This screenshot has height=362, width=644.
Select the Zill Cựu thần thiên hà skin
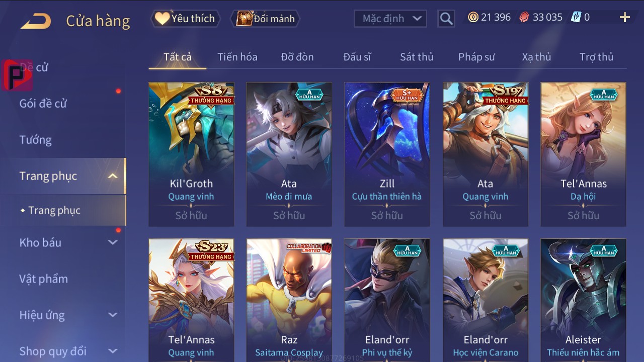[x=387, y=154]
